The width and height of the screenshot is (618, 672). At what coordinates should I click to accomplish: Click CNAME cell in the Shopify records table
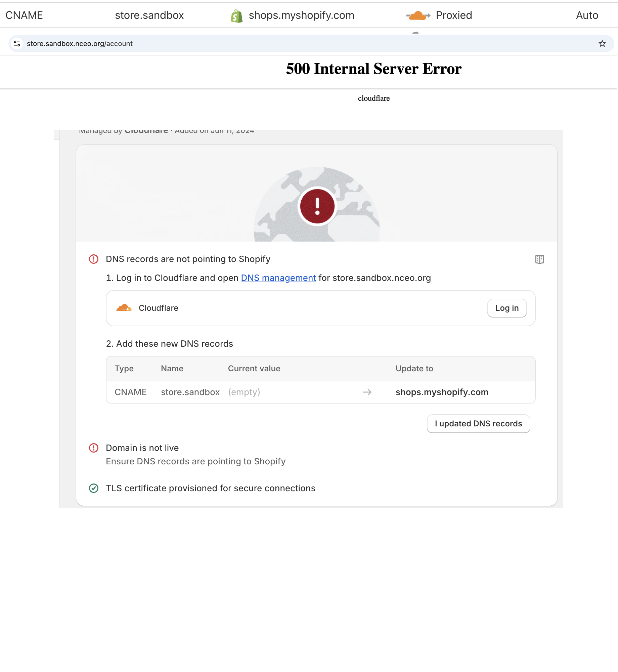(x=131, y=392)
